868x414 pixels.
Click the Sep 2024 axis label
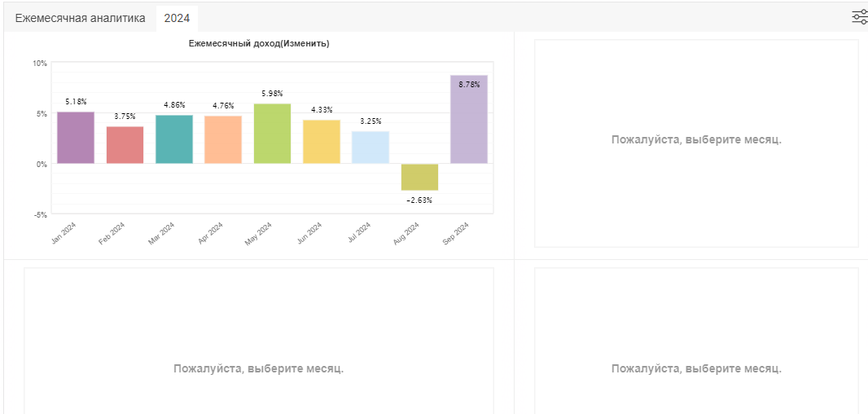[456, 234]
